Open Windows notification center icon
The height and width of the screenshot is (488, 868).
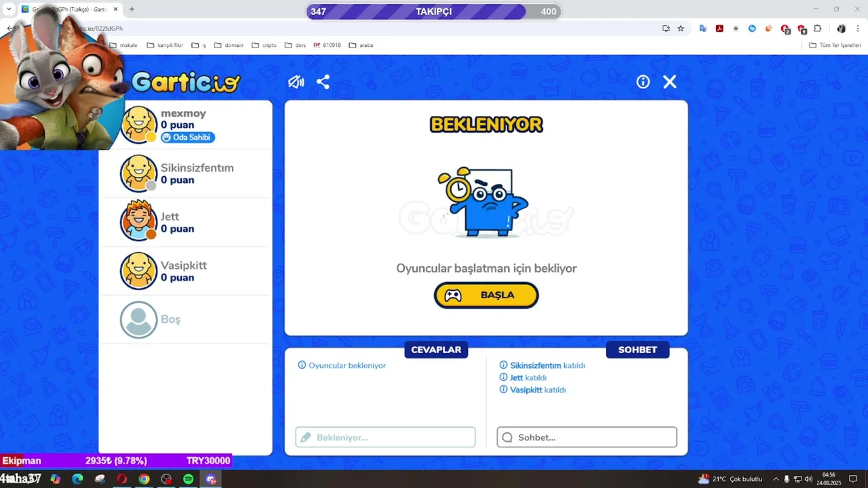coord(853,479)
